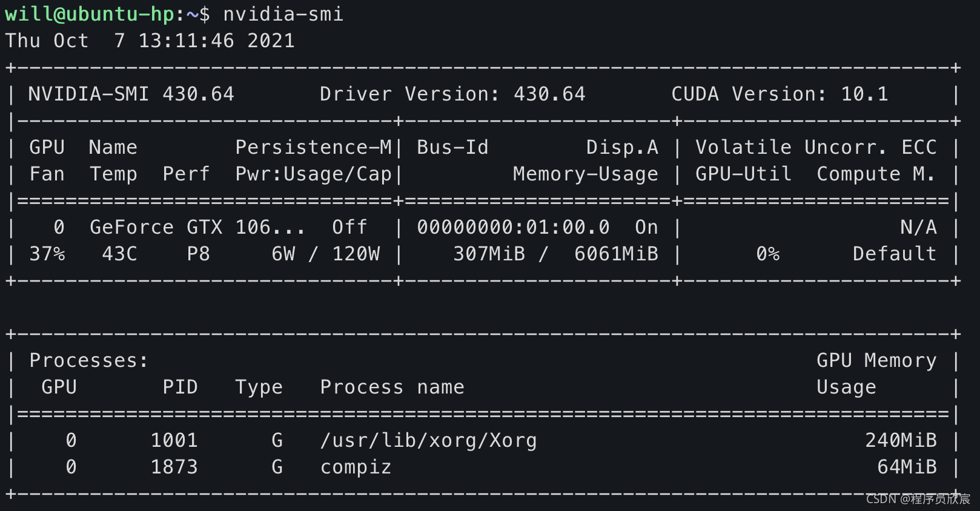The height and width of the screenshot is (511, 980).
Task: Click the 'GPU-Util' column header
Action: click(743, 174)
